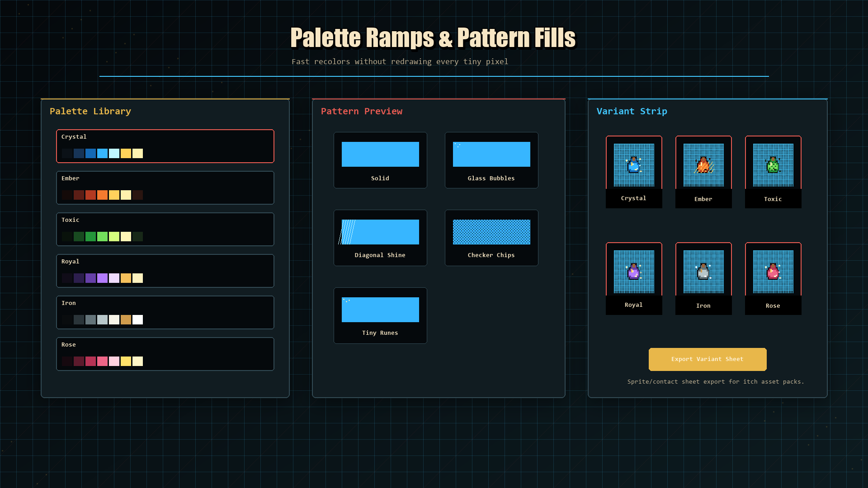Pick the pure white Iron swatch

click(137, 320)
